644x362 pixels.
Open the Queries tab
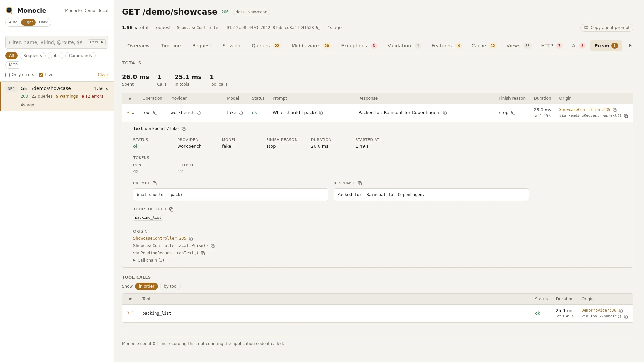point(266,46)
